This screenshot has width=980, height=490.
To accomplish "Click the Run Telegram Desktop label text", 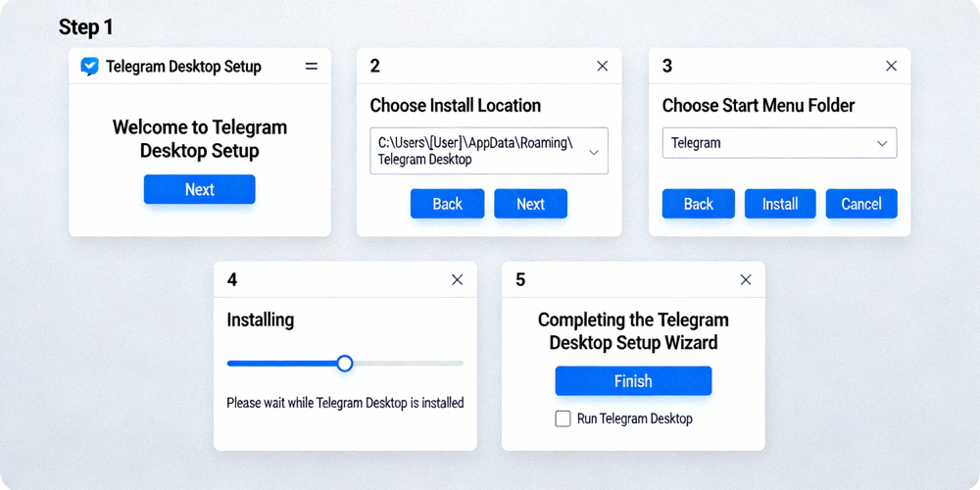I will point(634,419).
